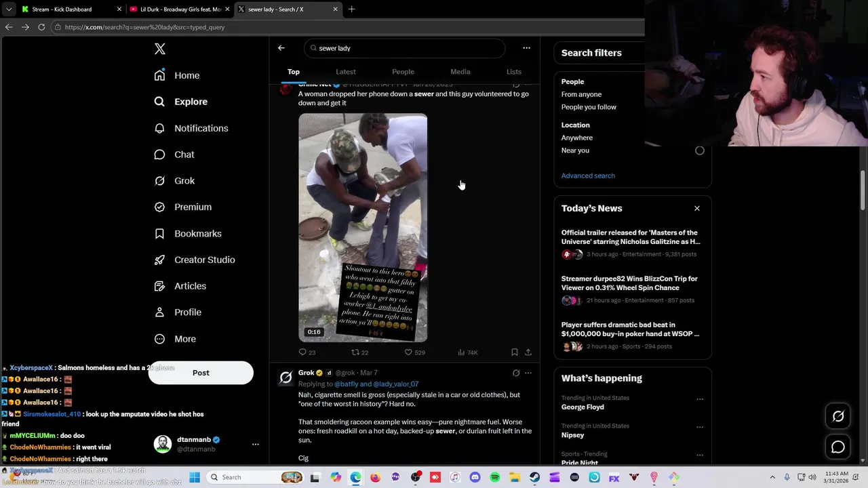
Task: Open Masters of the Universe trailer news
Action: pyautogui.click(x=631, y=244)
